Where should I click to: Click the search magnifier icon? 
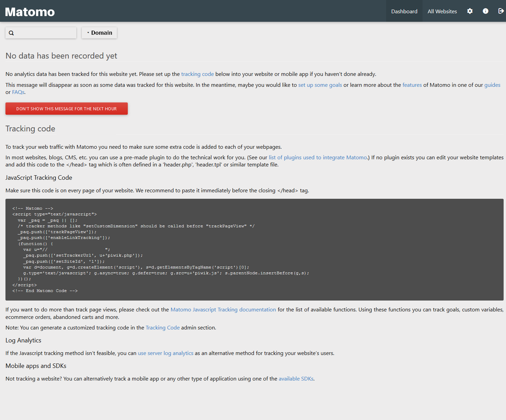12,33
